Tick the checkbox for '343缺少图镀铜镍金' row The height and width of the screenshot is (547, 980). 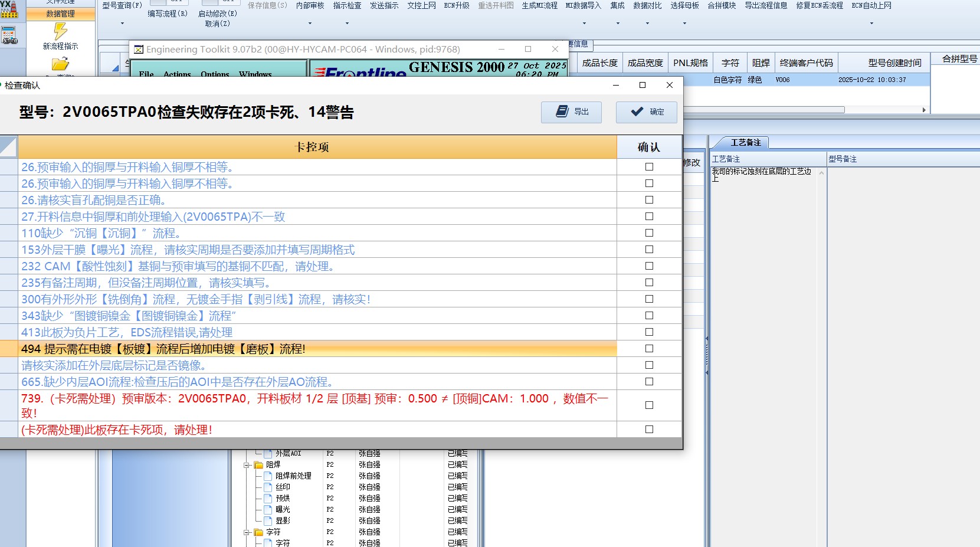pos(649,316)
